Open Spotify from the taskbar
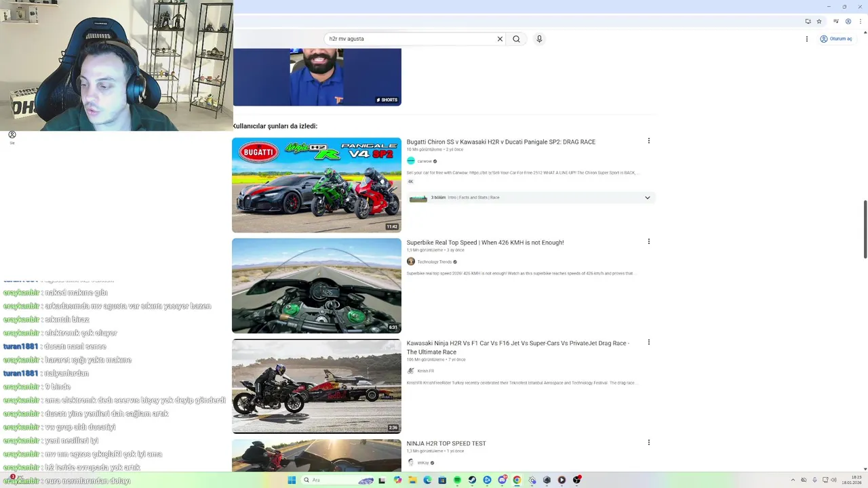The width and height of the screenshot is (868, 488). [457, 480]
